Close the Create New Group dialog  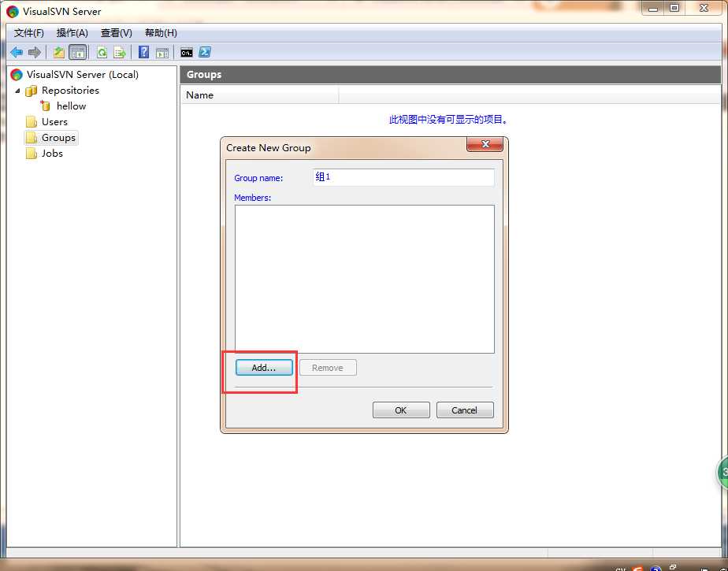click(x=485, y=144)
